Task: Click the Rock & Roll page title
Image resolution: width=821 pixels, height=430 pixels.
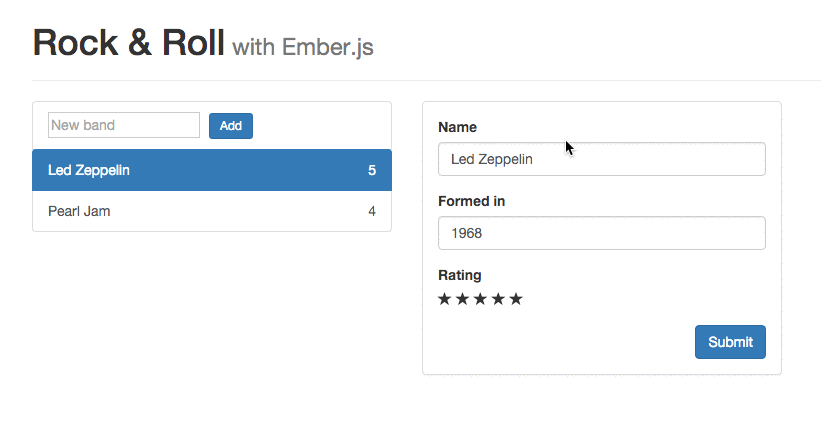Action: pyautogui.click(x=128, y=43)
